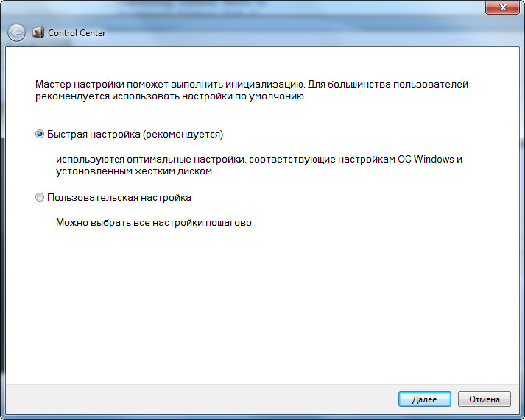Click the gray footer bar left of Далее
The image size is (525, 420).
pos(199,399)
